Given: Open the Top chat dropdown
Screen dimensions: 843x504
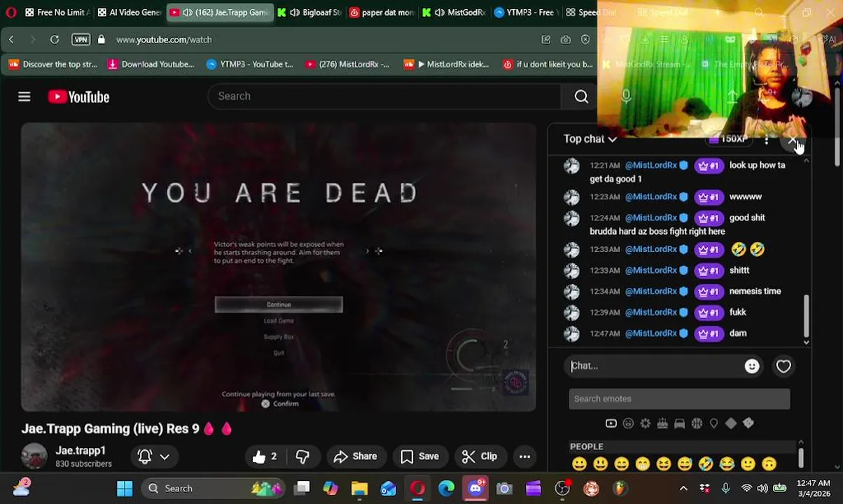Looking at the screenshot, I should point(590,139).
